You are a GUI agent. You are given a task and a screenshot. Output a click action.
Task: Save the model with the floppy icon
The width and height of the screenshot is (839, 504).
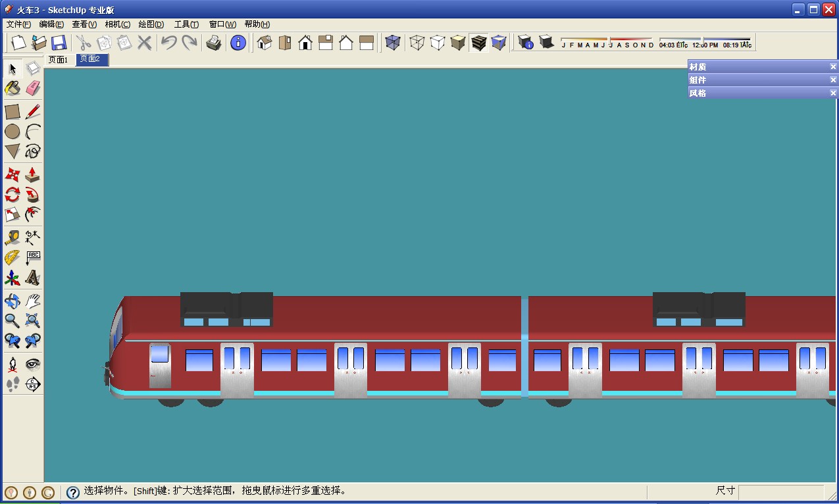[59, 43]
